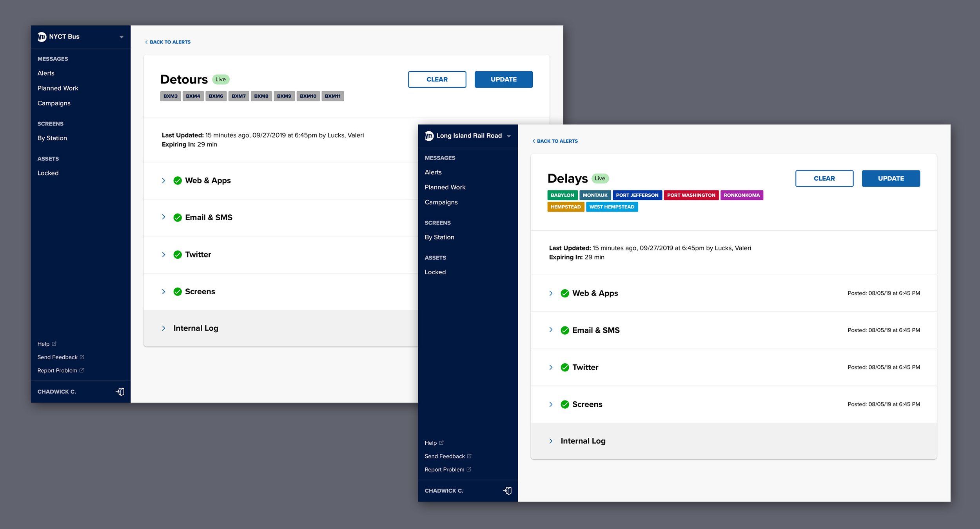Expand Screens section in Detours

click(163, 292)
